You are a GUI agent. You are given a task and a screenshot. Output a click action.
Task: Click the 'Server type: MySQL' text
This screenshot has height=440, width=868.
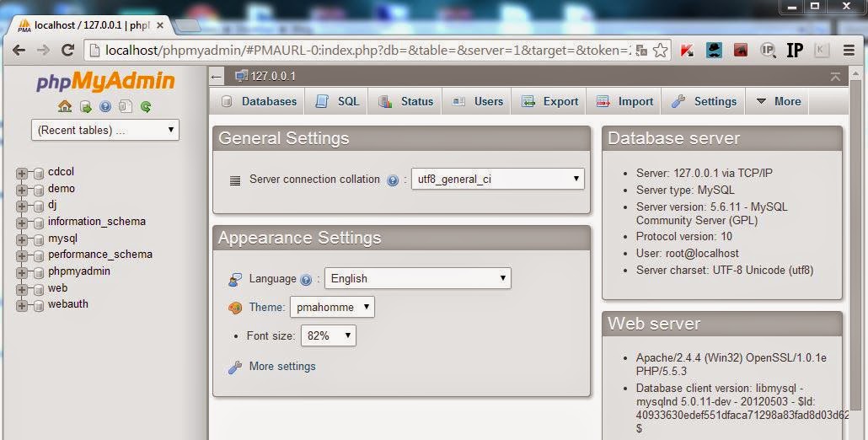click(685, 190)
